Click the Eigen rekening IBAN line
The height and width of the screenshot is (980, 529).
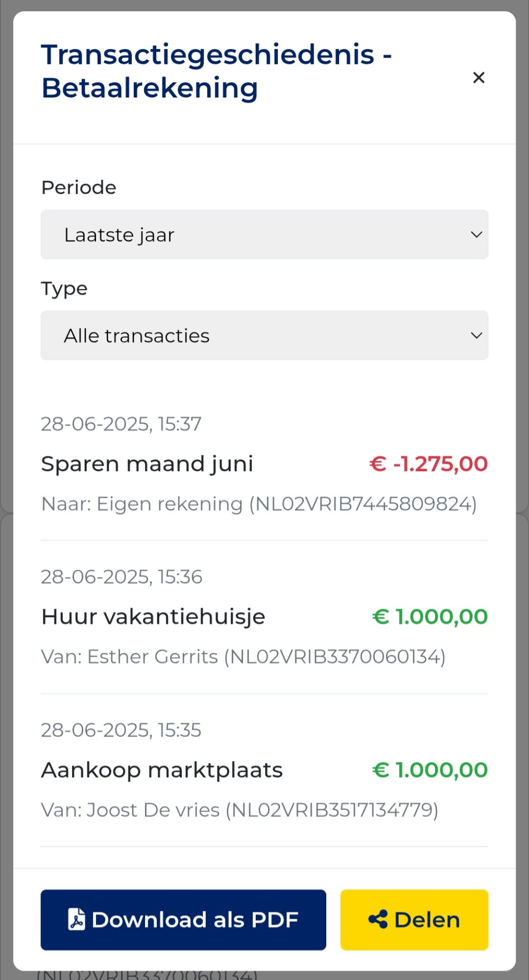click(259, 504)
